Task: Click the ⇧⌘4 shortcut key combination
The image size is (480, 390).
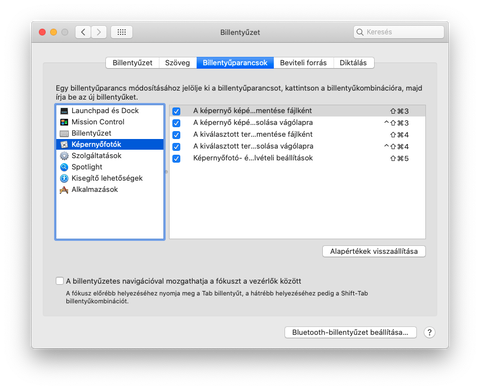Action: [399, 135]
